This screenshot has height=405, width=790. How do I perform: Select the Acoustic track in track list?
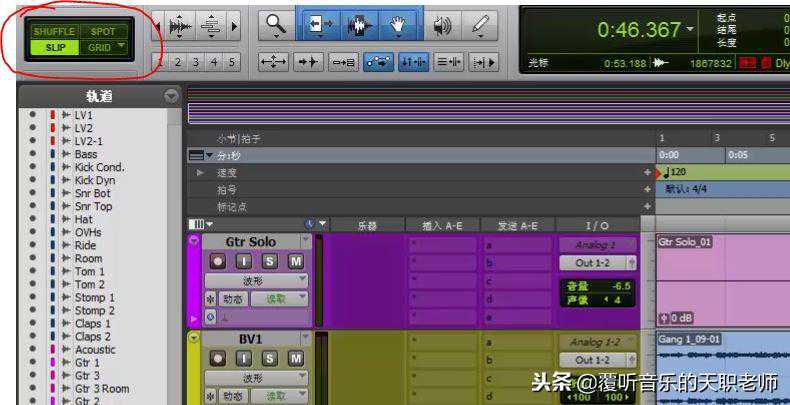(x=95, y=350)
